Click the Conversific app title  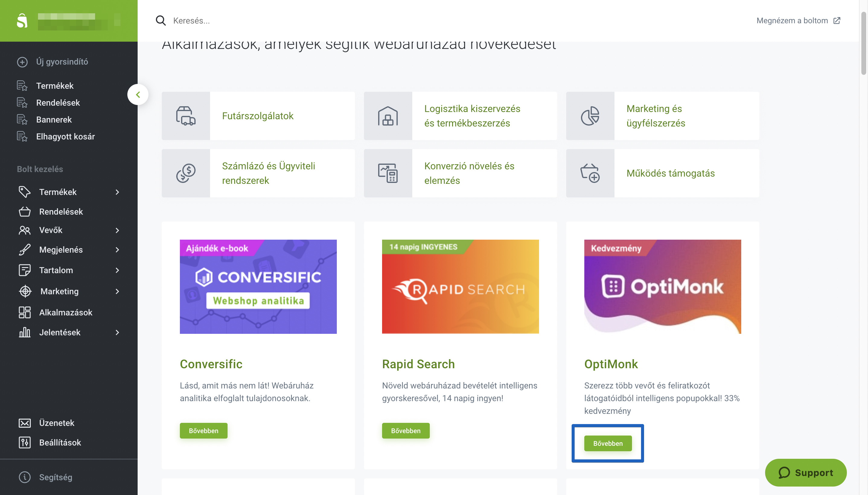click(211, 364)
